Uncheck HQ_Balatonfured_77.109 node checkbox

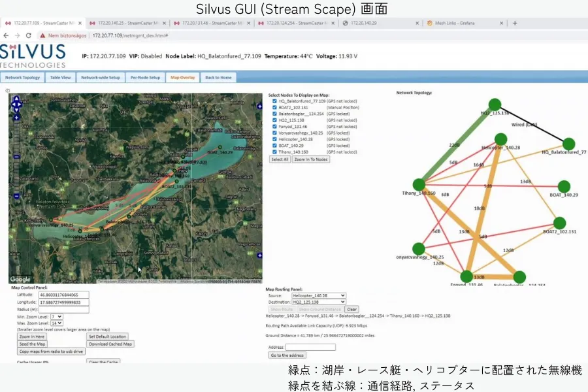click(274, 101)
